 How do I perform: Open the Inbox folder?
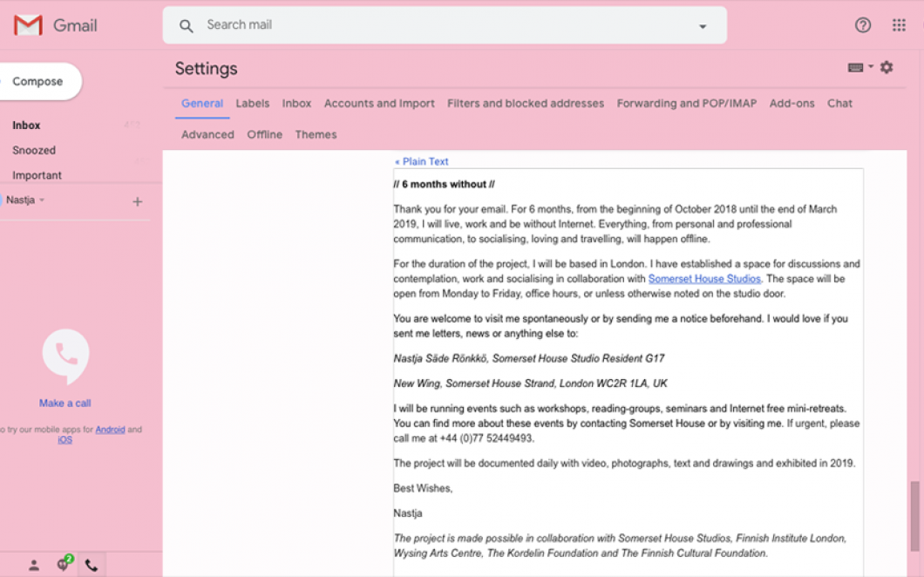(26, 125)
